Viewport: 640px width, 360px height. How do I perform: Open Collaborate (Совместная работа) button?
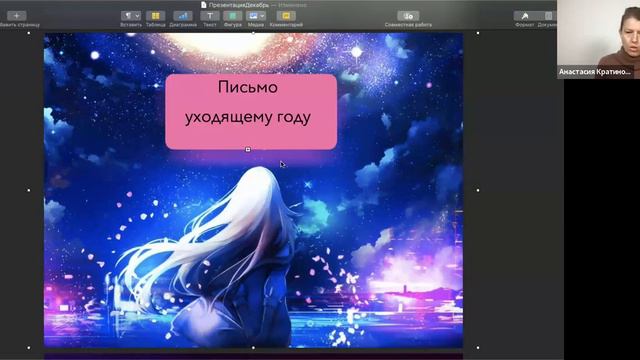(x=408, y=16)
